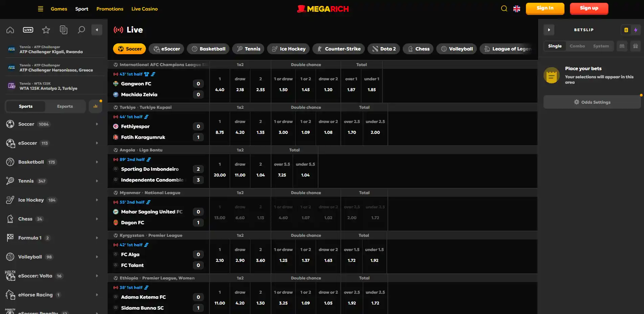Expand the Tennis 347 category arrow
Image resolution: width=644 pixels, height=314 pixels.
tap(97, 181)
